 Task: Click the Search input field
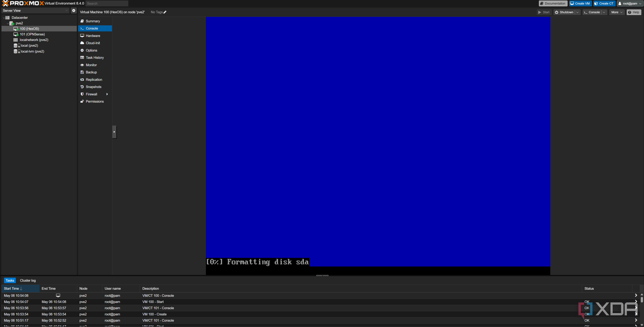tap(107, 4)
